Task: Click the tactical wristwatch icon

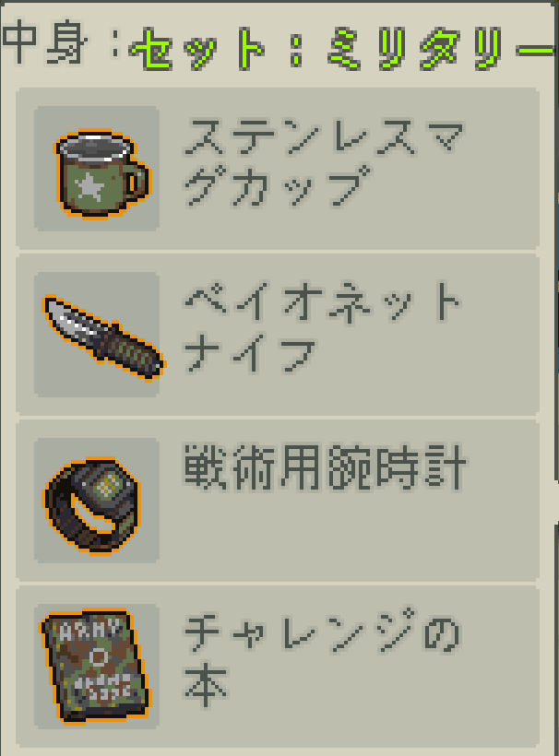Action: pyautogui.click(x=92, y=505)
